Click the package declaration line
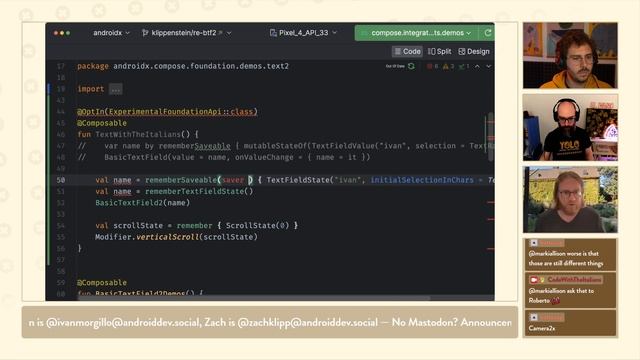This screenshot has height=360, width=640. click(x=183, y=66)
